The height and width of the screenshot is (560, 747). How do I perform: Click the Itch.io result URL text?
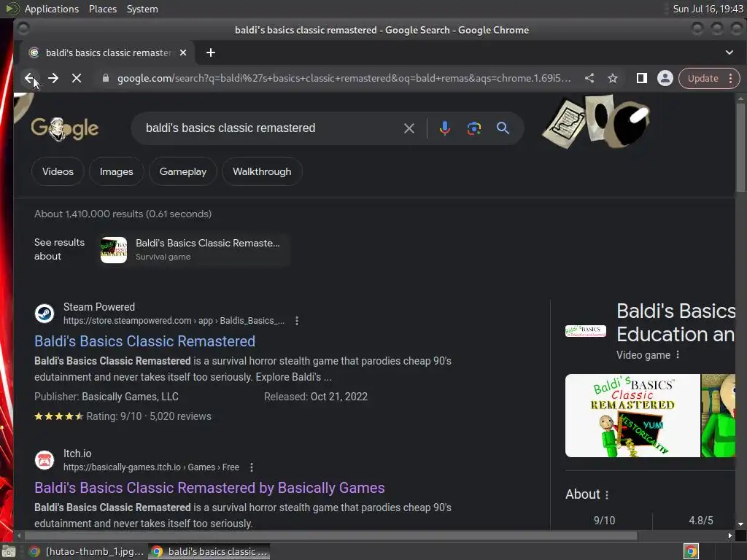(x=152, y=467)
